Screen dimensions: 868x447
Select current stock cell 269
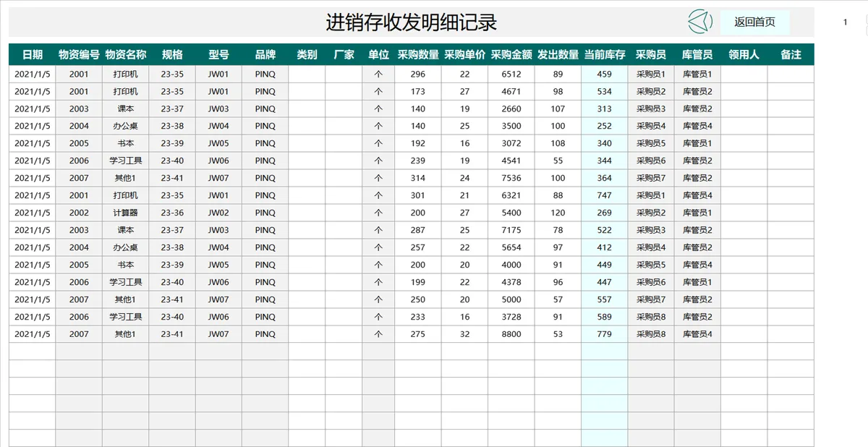605,213
